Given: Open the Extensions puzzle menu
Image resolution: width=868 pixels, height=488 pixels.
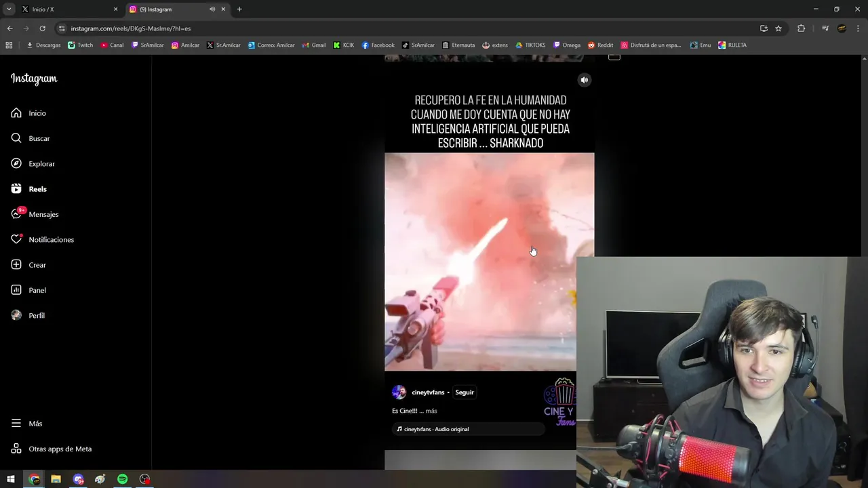Looking at the screenshot, I should coord(801,28).
